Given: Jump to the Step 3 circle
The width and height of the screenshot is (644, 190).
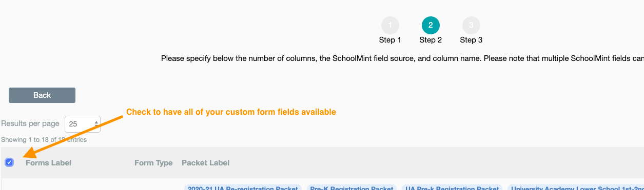Looking at the screenshot, I should click(x=471, y=25).
